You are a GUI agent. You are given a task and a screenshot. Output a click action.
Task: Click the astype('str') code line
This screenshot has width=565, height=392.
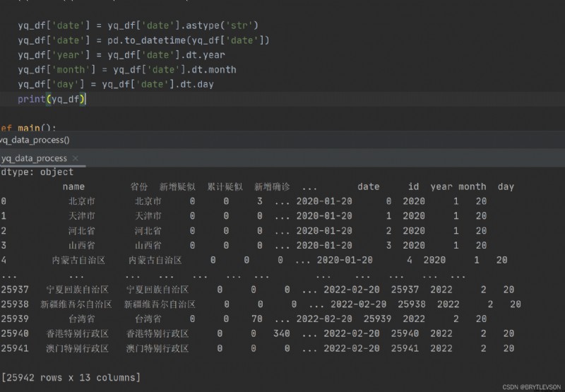point(138,25)
